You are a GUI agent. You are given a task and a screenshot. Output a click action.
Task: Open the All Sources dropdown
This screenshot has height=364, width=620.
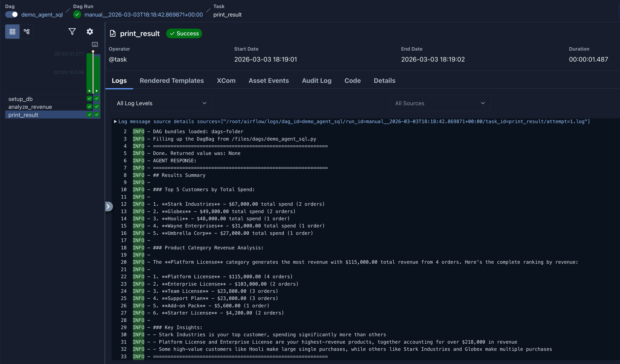click(x=440, y=103)
